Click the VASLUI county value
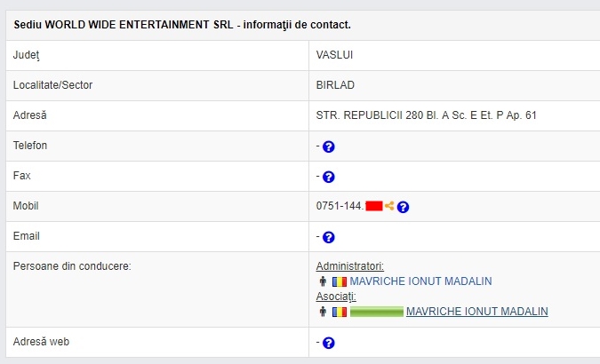This screenshot has width=600, height=364. 335,55
